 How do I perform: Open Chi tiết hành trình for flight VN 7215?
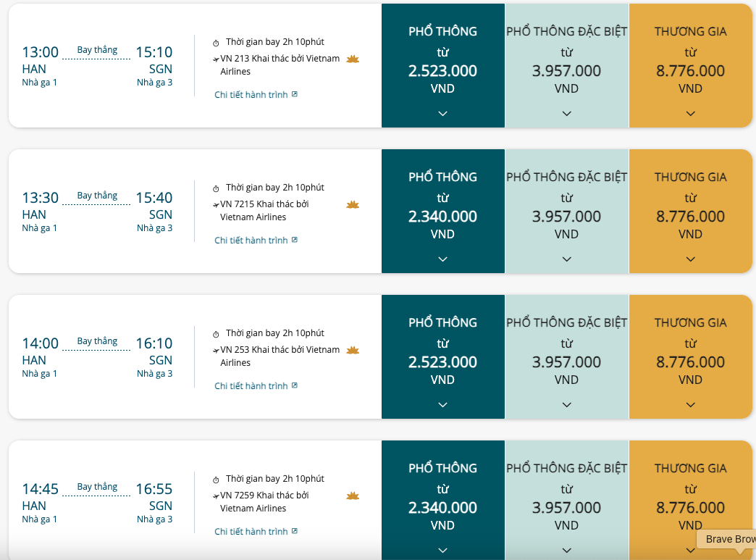point(251,241)
